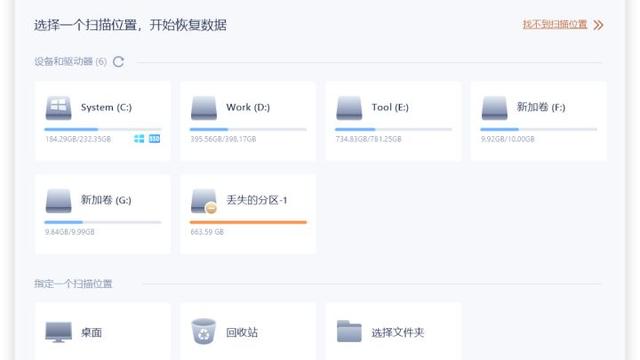Choose the 选择文件夹 scan location label
The height and width of the screenshot is (360, 640).
pyautogui.click(x=398, y=333)
